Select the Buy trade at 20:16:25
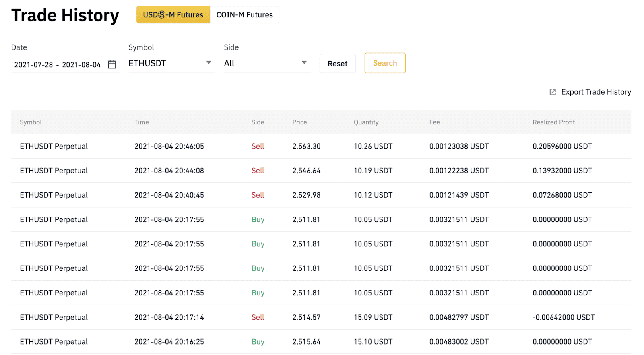 321,342
